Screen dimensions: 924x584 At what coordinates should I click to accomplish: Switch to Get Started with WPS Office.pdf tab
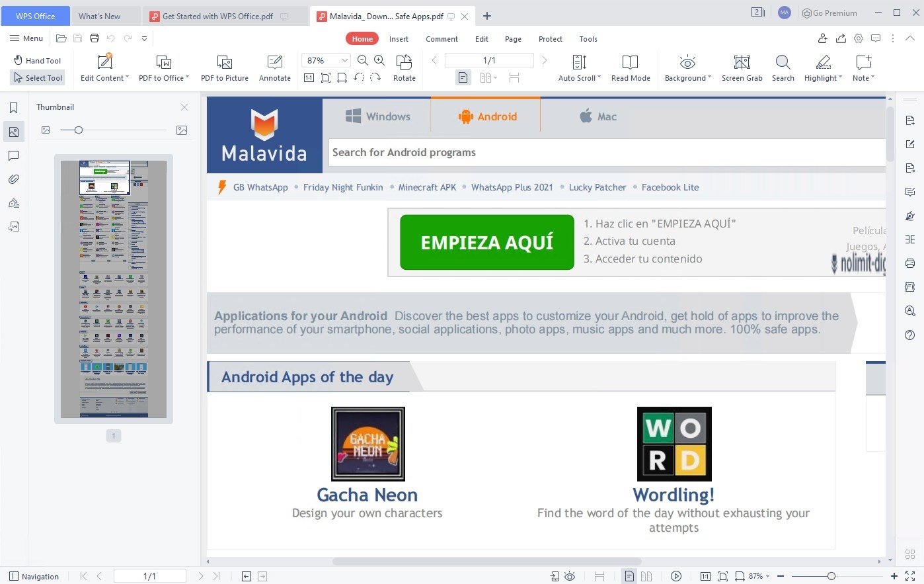click(225, 16)
